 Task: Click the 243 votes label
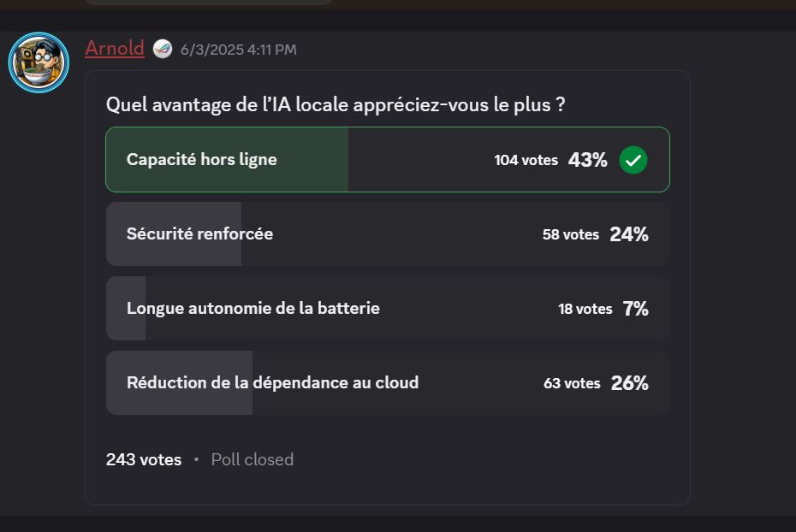click(144, 459)
